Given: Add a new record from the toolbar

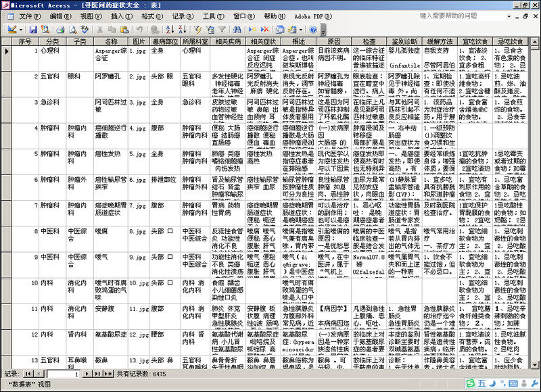Looking at the screenshot, I should (x=252, y=30).
